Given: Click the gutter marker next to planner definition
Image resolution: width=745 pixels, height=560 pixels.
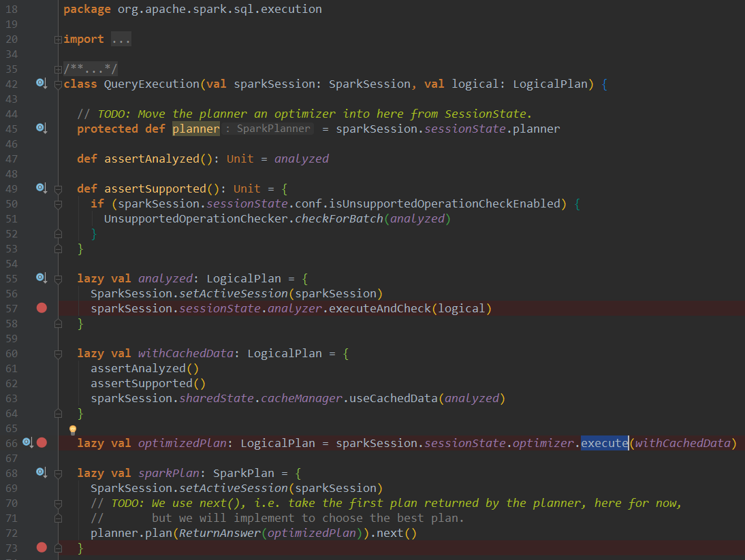Looking at the screenshot, I should (41, 129).
